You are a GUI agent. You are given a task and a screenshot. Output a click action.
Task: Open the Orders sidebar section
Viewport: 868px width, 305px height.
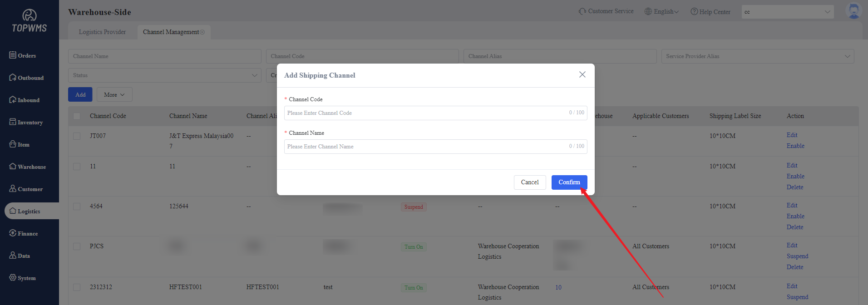[x=23, y=55]
